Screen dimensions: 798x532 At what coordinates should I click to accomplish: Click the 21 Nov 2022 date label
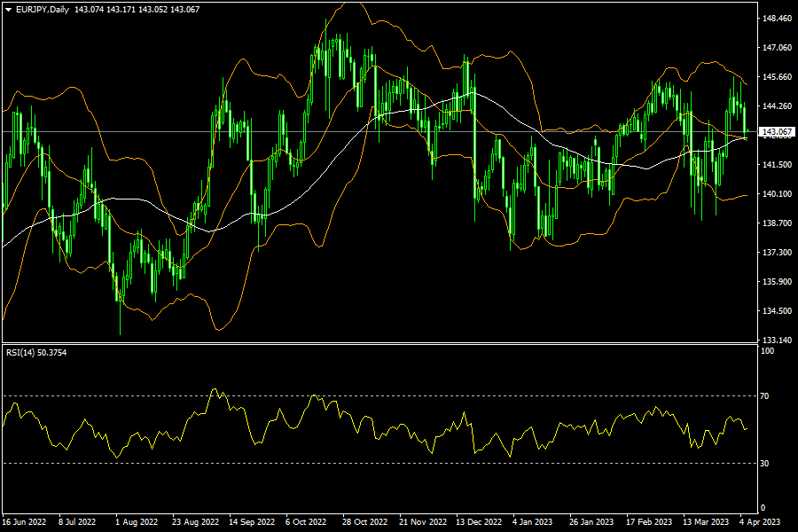tap(423, 522)
